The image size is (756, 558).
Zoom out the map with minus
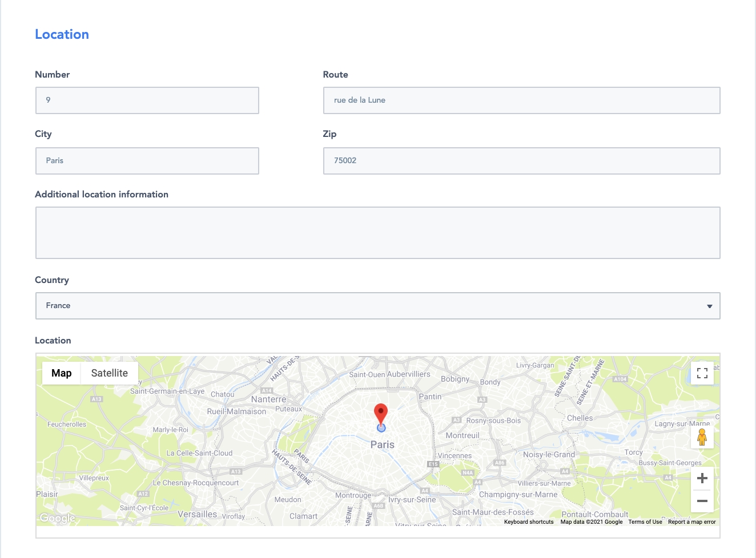[x=702, y=501]
